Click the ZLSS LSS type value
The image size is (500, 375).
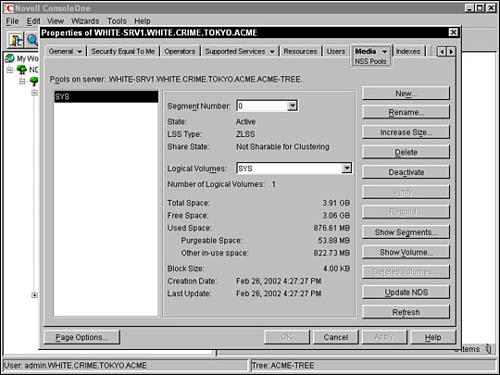pyautogui.click(x=245, y=134)
